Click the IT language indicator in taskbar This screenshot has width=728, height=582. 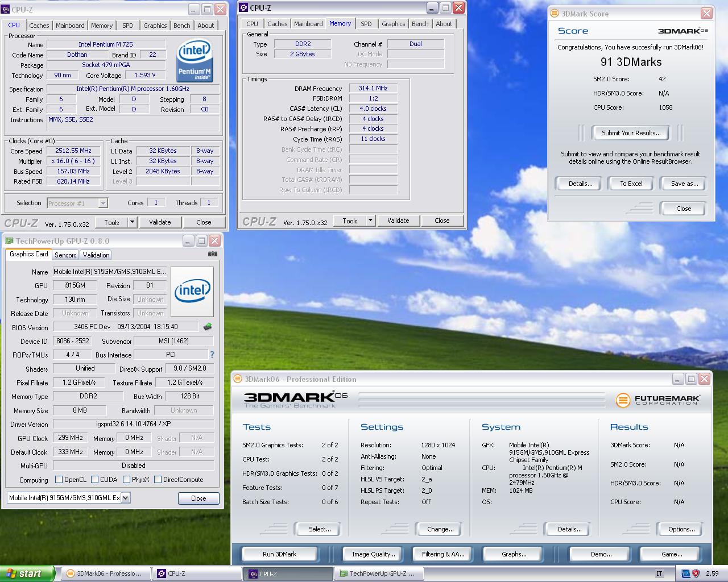659,573
